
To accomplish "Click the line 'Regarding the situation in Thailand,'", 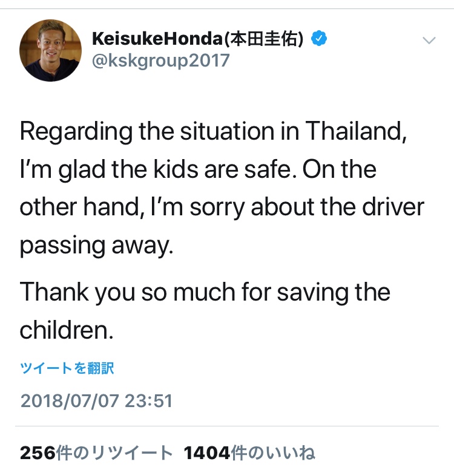I will click(213, 132).
